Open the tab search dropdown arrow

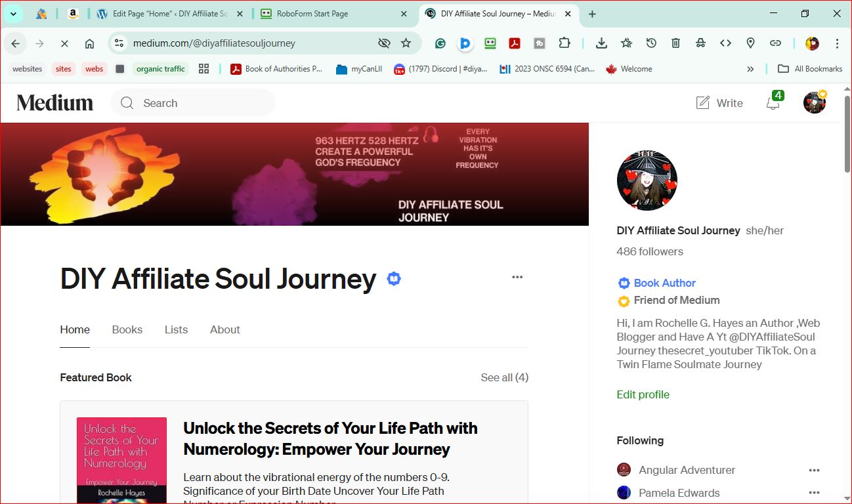tap(13, 14)
